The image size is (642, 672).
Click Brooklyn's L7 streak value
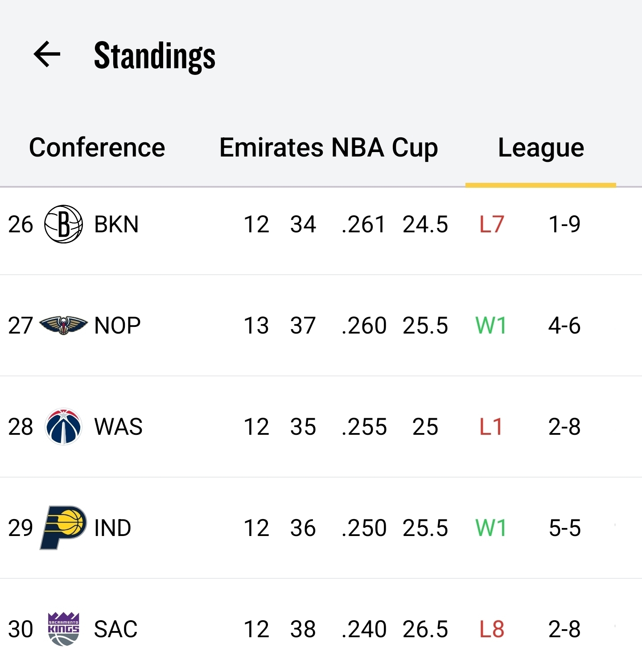click(491, 224)
